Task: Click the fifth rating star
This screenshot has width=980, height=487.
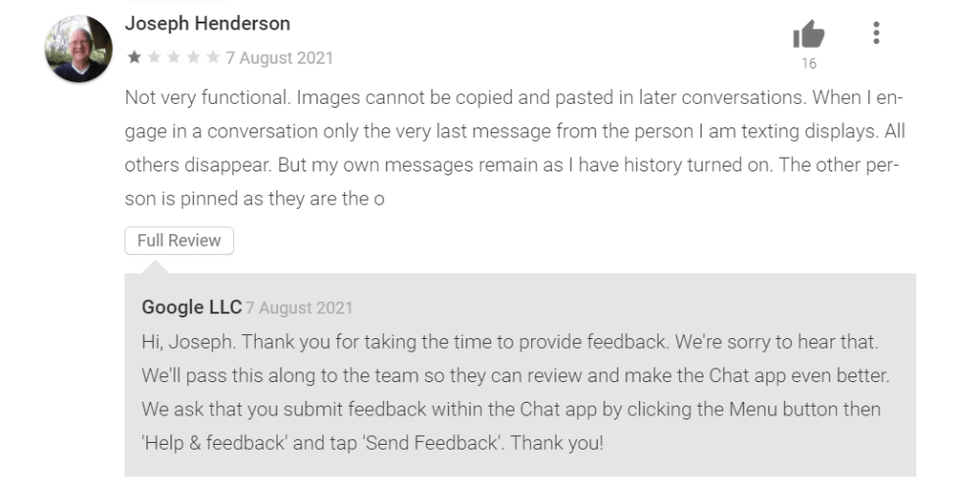Action: [x=212, y=58]
